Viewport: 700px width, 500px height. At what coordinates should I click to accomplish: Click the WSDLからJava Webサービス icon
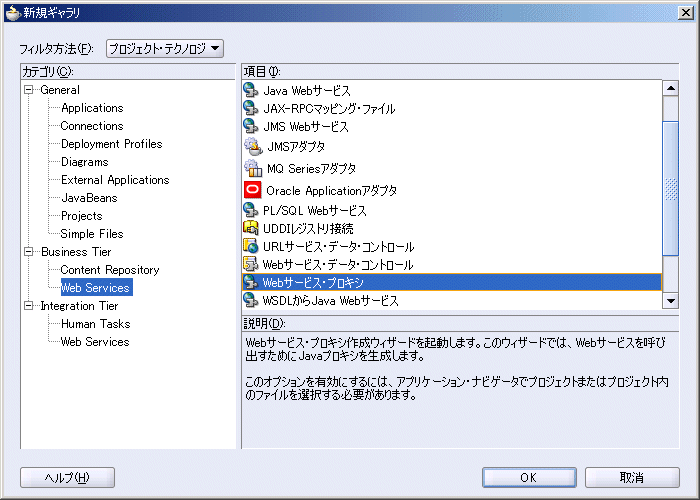[250, 300]
